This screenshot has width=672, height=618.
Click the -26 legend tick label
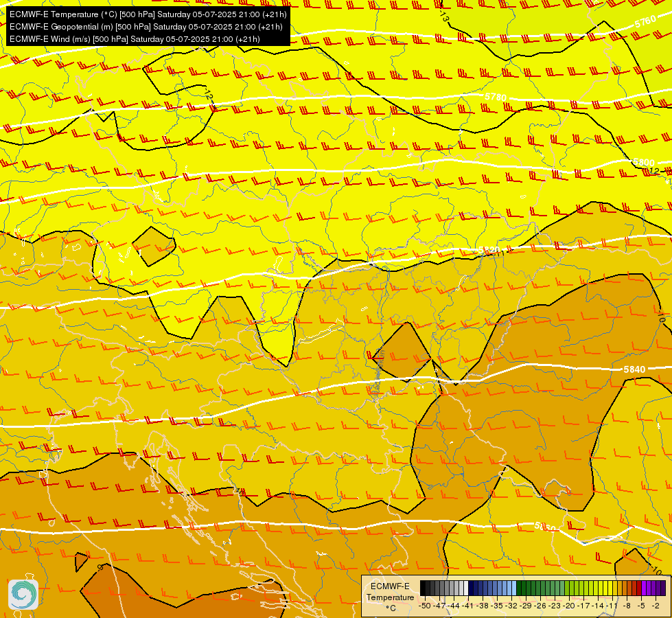tap(540, 606)
